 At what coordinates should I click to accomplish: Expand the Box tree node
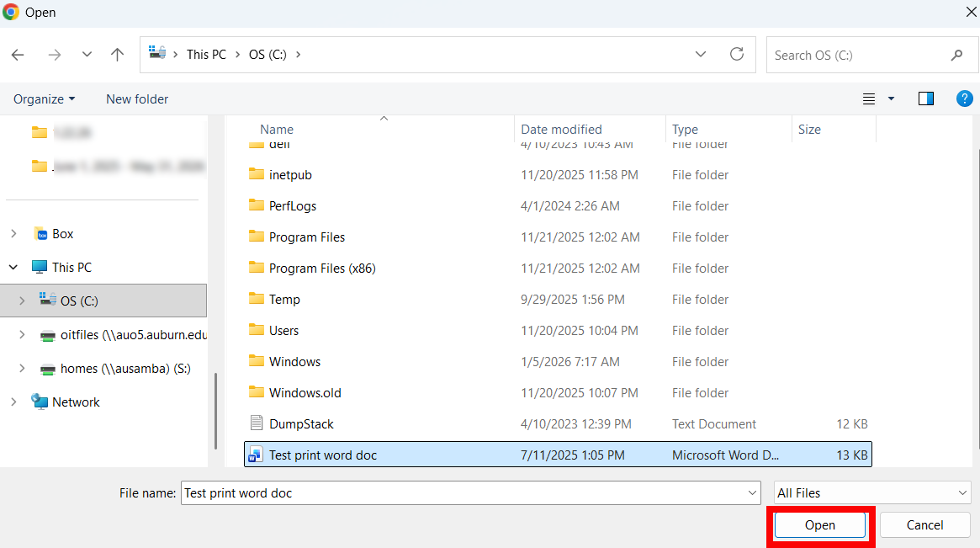coord(13,233)
